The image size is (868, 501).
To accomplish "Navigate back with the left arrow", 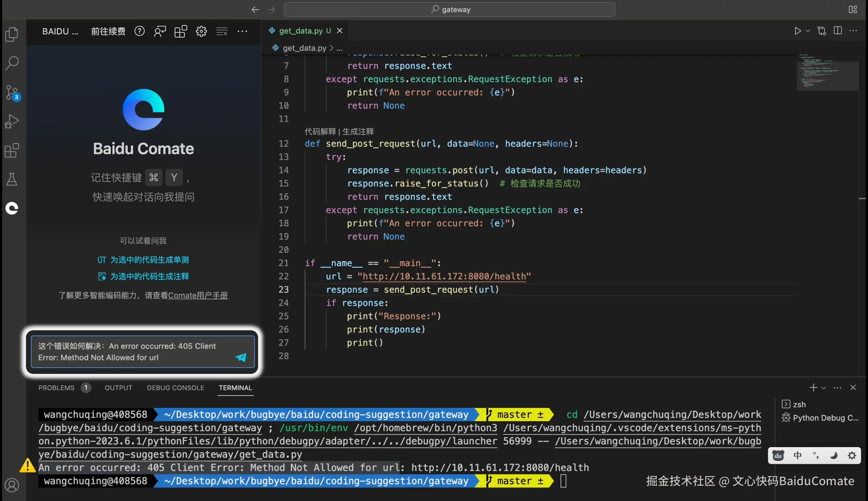I will tap(255, 9).
